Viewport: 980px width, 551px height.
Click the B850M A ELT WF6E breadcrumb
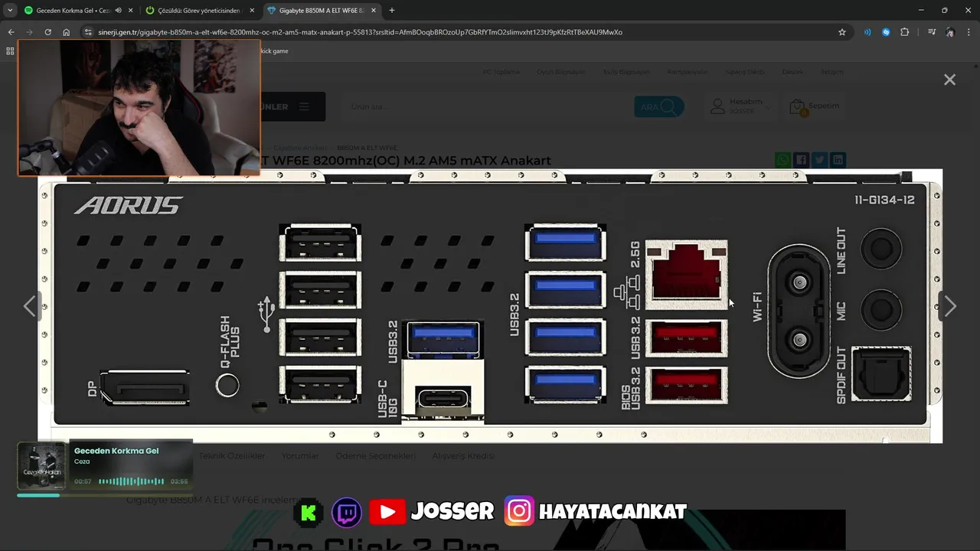pos(367,148)
